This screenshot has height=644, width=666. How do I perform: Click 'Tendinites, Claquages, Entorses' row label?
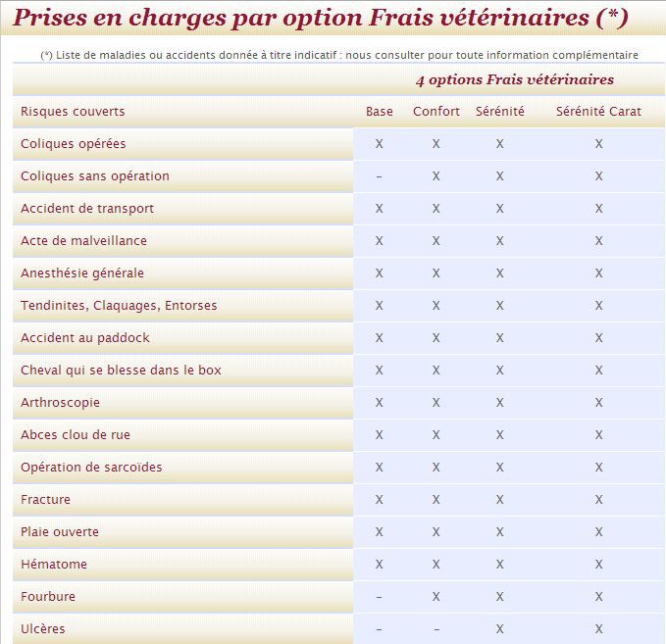119,306
